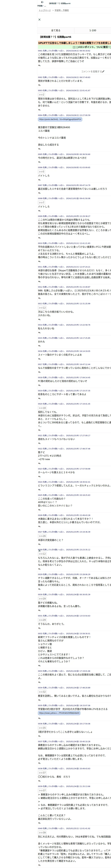
Task: Follow the >>29 anchor in post 0031
Action: (x=42, y=620)
